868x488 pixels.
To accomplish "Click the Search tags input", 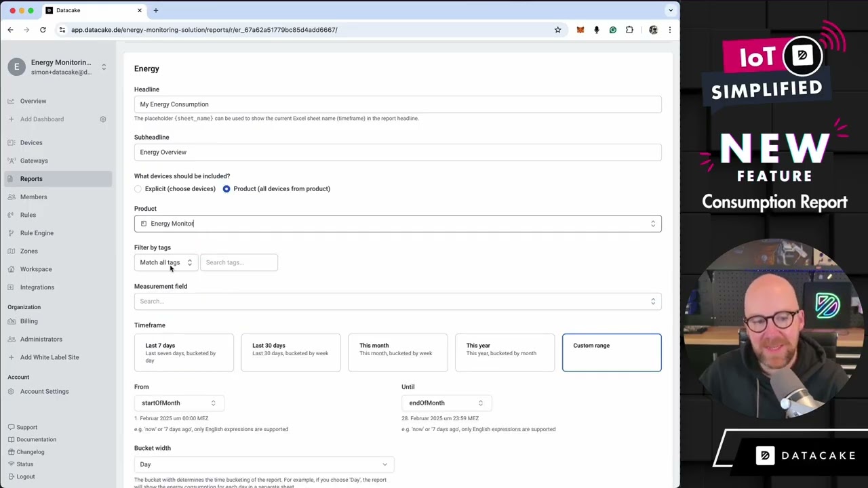I will pos(239,262).
